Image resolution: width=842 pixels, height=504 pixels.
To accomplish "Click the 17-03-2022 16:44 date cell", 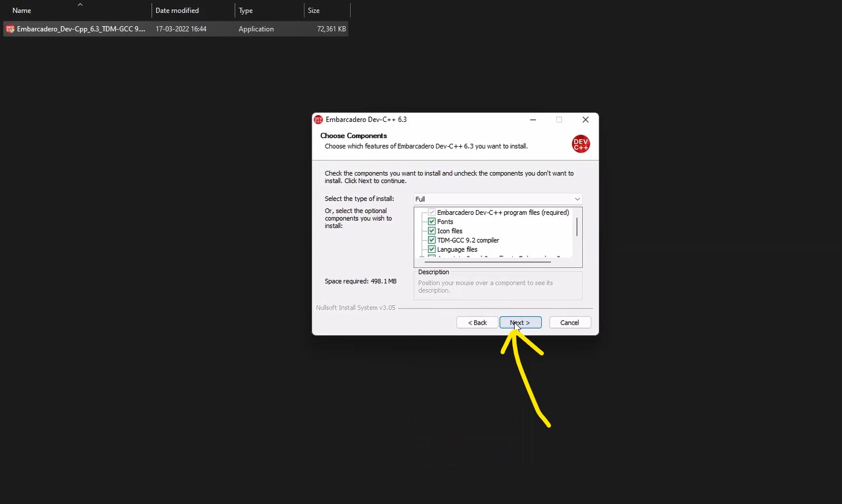I will coord(181,29).
